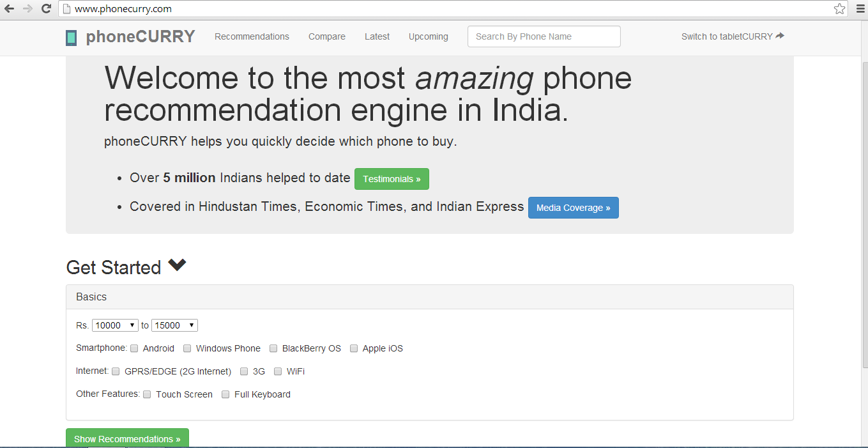Click the 'Internet:' label
Image resolution: width=868 pixels, height=448 pixels.
coord(93,371)
